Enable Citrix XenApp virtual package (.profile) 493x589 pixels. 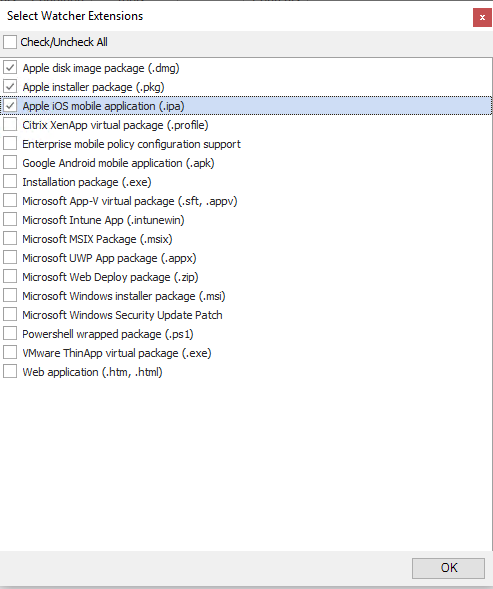coord(10,125)
